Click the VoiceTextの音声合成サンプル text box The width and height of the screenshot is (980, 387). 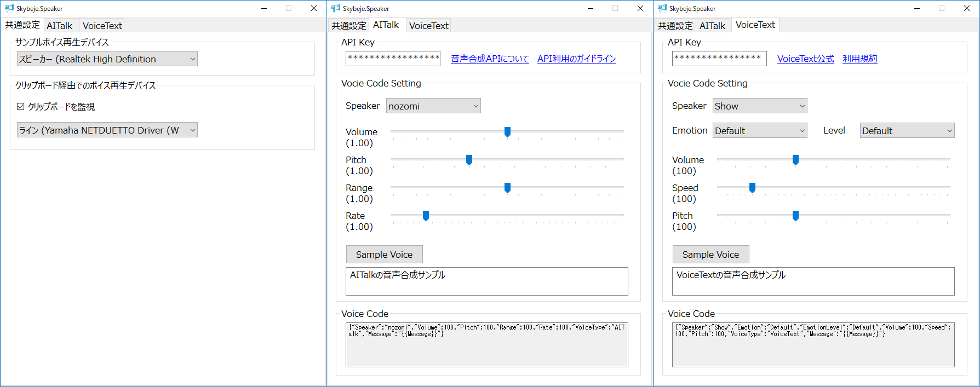(x=813, y=281)
